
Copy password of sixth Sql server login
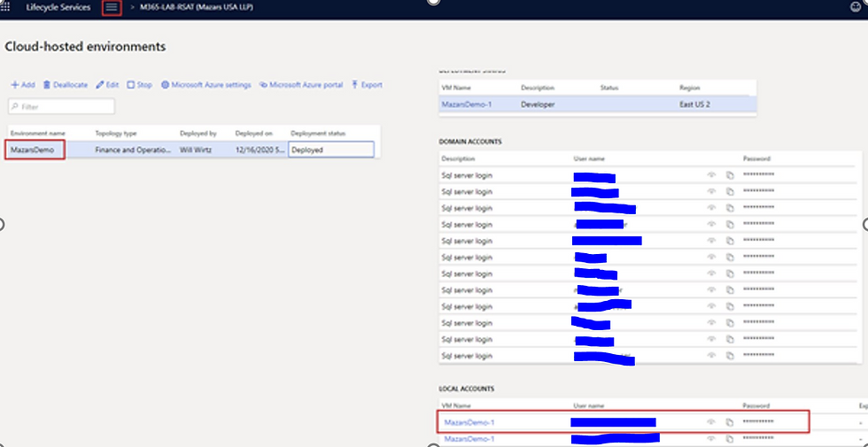(730, 258)
